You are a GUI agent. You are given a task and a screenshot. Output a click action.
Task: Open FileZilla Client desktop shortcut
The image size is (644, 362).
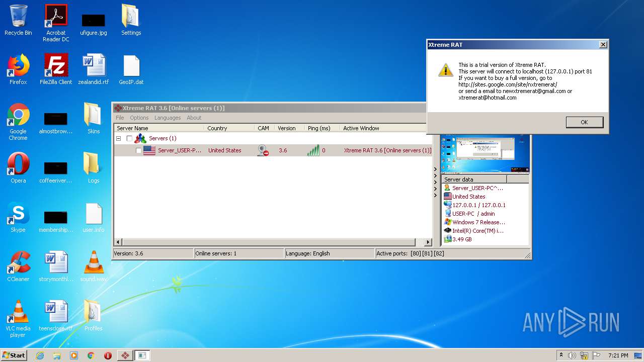click(56, 69)
